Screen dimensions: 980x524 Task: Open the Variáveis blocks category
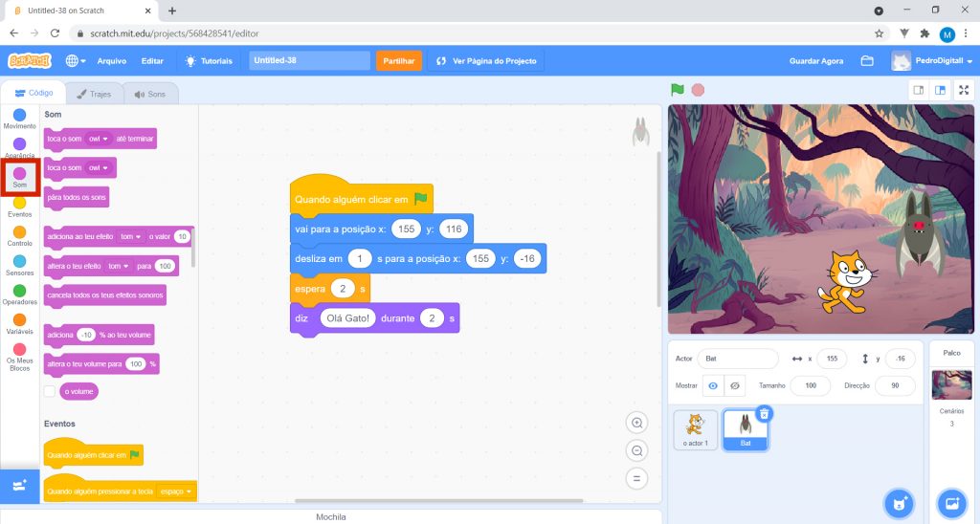(19, 324)
